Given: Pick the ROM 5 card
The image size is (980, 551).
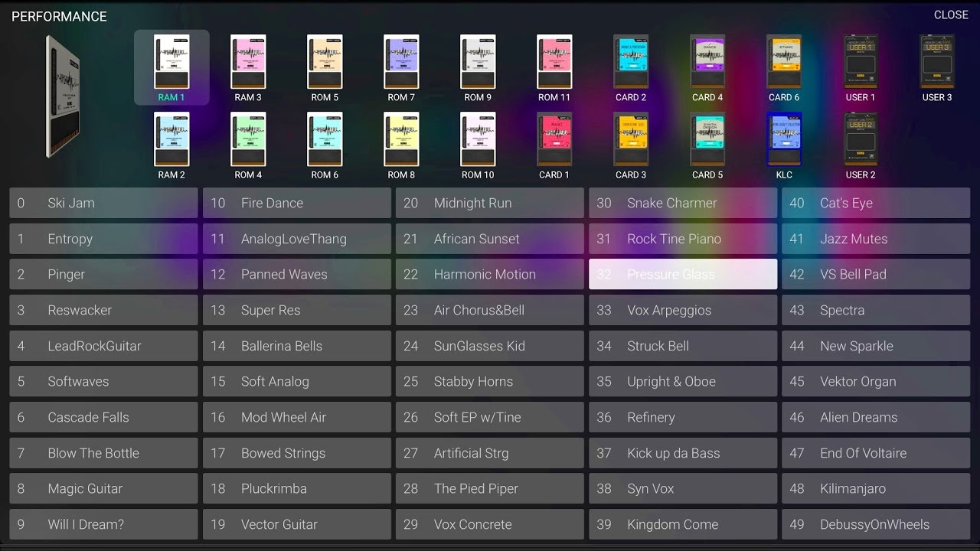Looking at the screenshot, I should 325,62.
